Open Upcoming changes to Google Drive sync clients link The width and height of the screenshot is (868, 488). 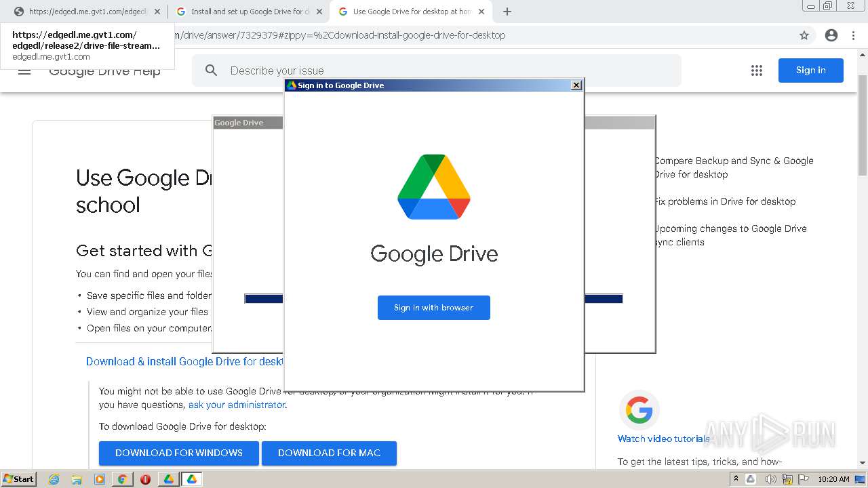[x=731, y=235]
